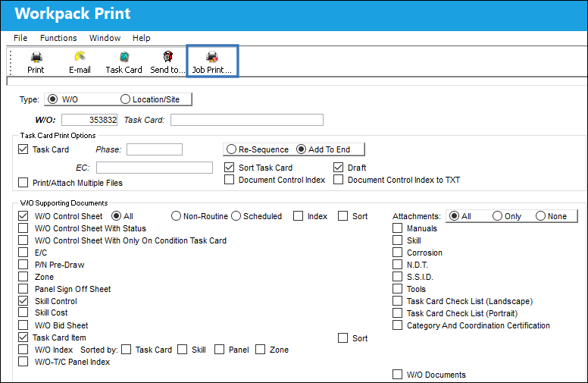Check Task Card Check List (Landscape)
588x383 pixels.
(398, 301)
